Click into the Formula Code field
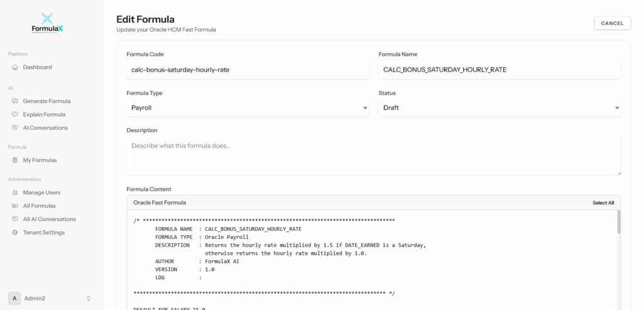 point(248,70)
